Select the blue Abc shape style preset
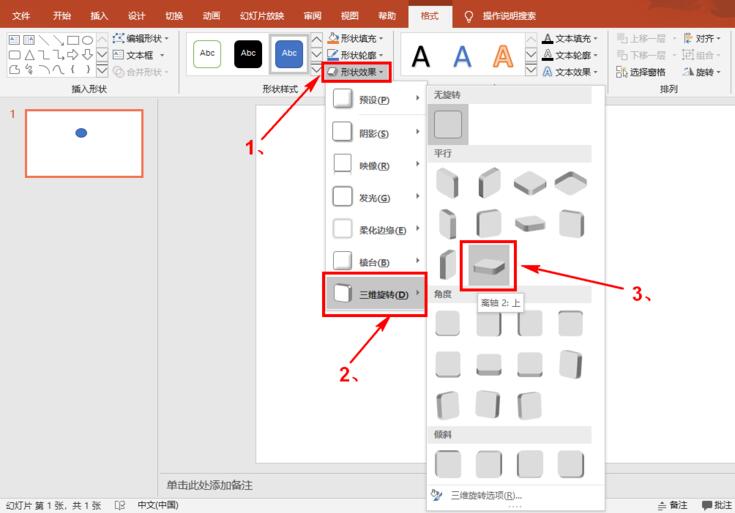Image resolution: width=735 pixels, height=513 pixels. (x=289, y=53)
